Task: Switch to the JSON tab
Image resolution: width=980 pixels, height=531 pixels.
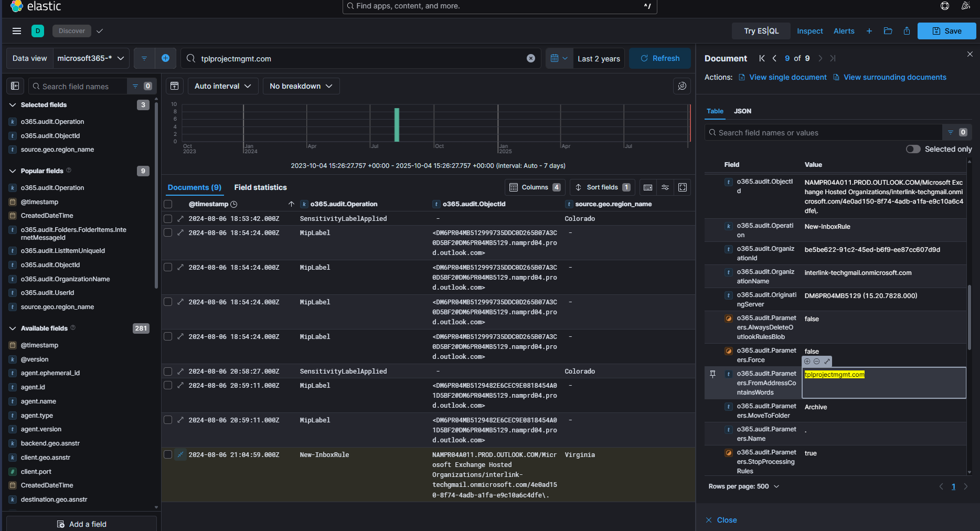Action: [x=742, y=111]
